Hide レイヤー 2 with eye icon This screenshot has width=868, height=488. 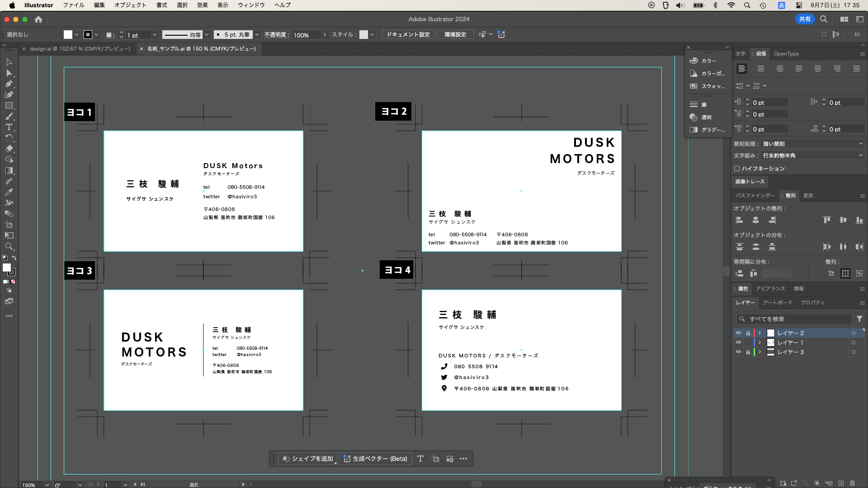[x=738, y=333]
